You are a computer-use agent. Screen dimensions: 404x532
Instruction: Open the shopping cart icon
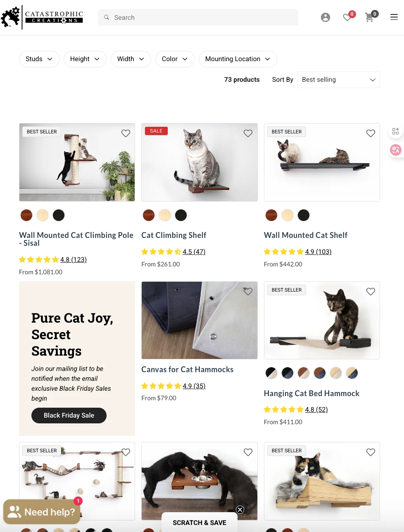pyautogui.click(x=369, y=17)
